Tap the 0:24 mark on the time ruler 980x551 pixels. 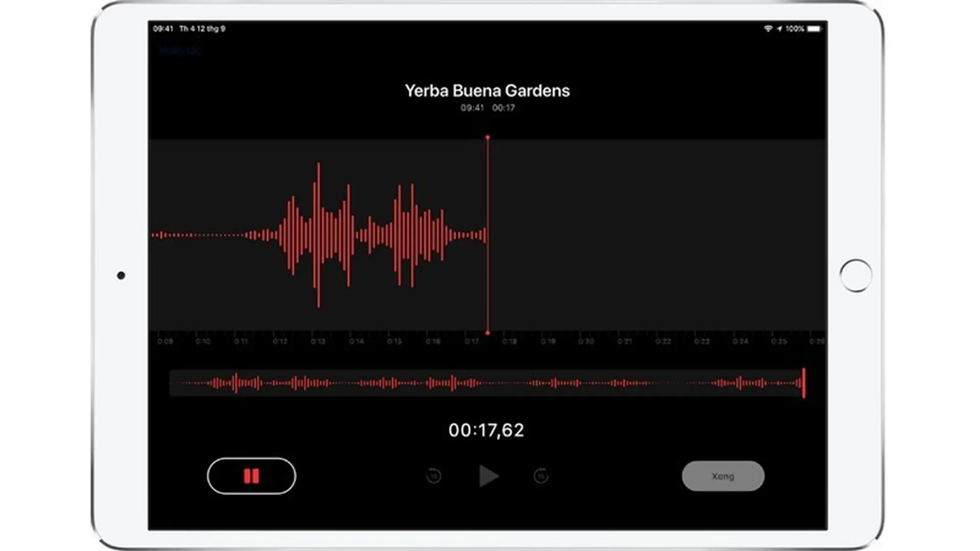(740, 341)
